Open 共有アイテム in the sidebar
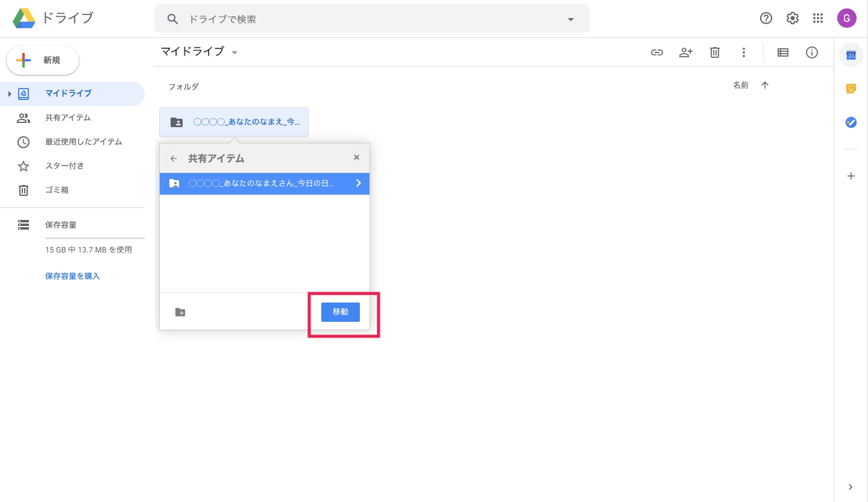This screenshot has width=868, height=502. [72, 118]
